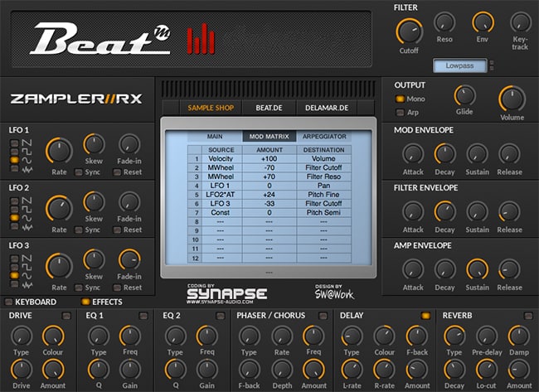Turn off the Delay effect
The width and height of the screenshot is (539, 392).
(425, 316)
